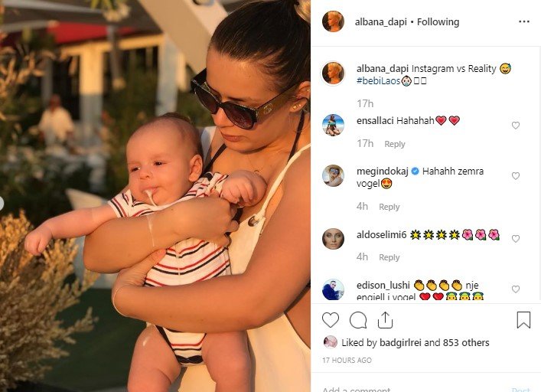
Task: Open badgirlrei's profile from likes
Action: pos(400,343)
